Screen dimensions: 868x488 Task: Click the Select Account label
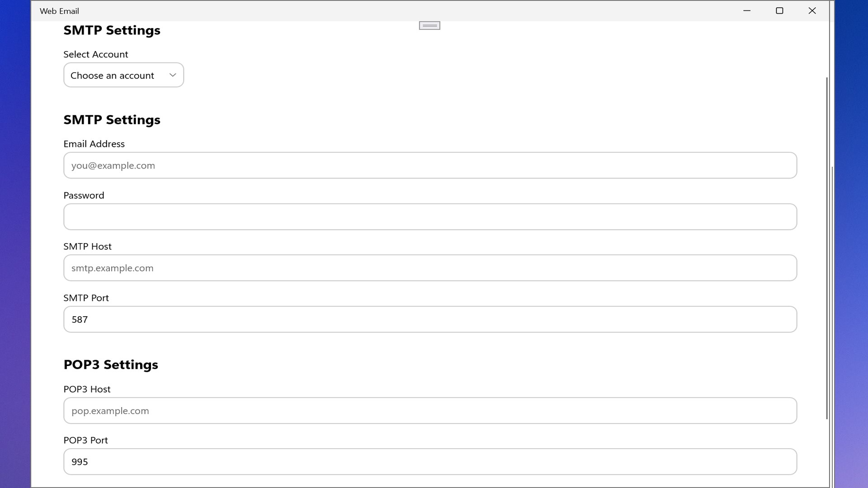(x=96, y=54)
